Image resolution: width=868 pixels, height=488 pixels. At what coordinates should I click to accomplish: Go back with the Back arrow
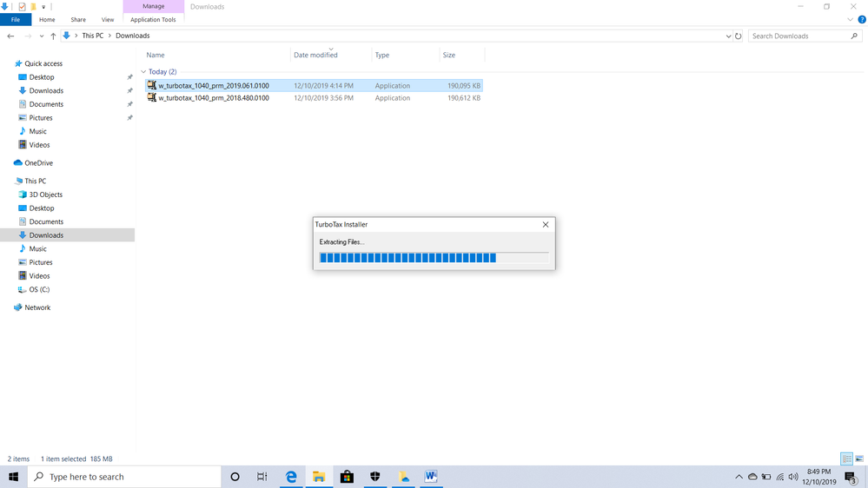10,36
